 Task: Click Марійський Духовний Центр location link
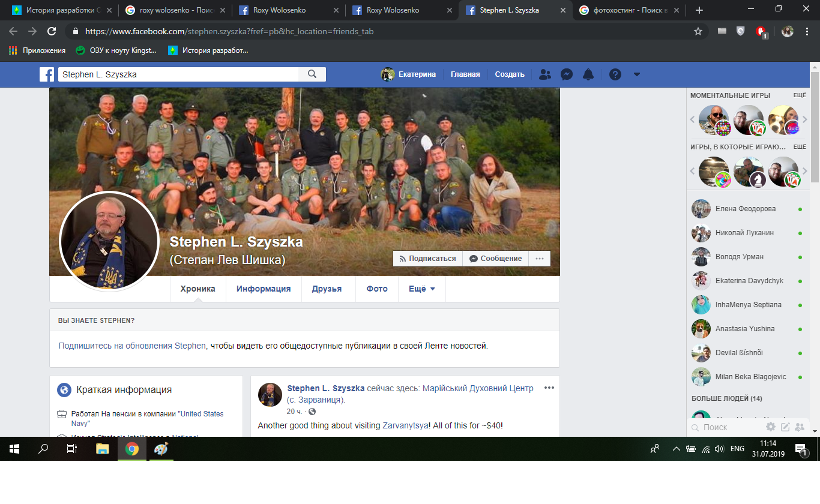point(478,389)
